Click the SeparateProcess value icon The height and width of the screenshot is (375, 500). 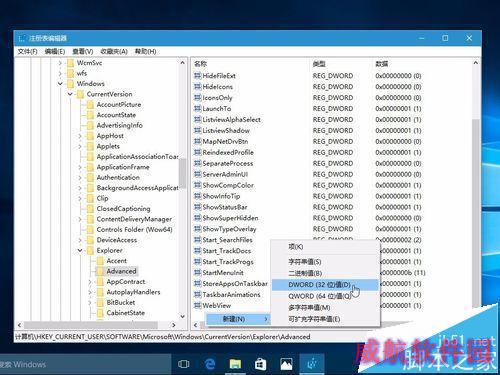tap(198, 163)
